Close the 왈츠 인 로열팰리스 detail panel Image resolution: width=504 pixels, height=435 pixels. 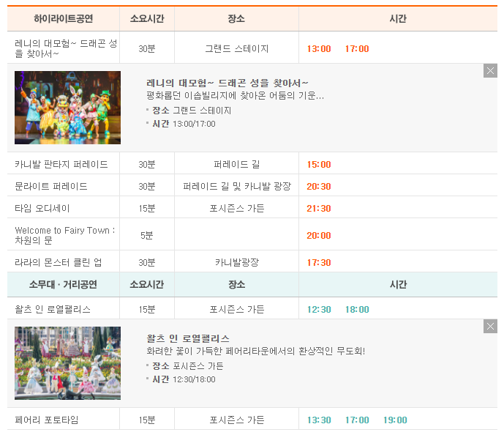[x=490, y=327]
